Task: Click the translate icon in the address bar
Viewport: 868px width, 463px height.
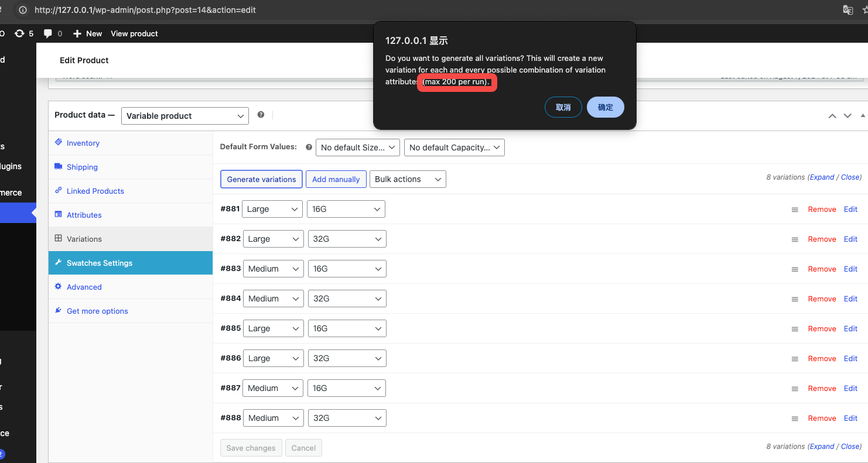Action: tap(848, 10)
